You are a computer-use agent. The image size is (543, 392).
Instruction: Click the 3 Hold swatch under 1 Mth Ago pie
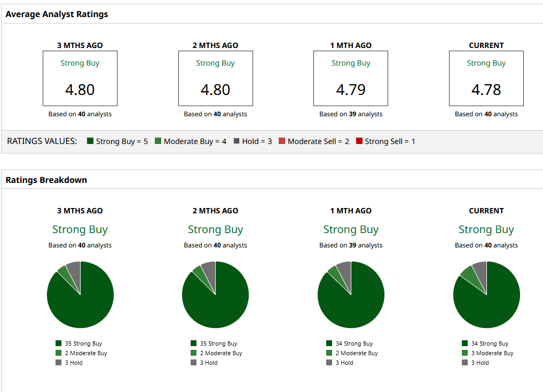click(329, 363)
